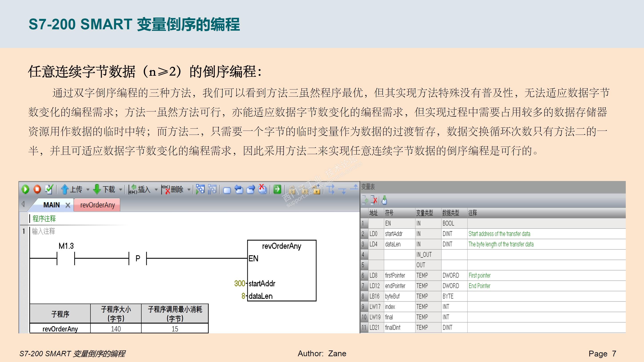The width and height of the screenshot is (644, 362).
Task: Click the compile program icon
Action: [x=49, y=189]
